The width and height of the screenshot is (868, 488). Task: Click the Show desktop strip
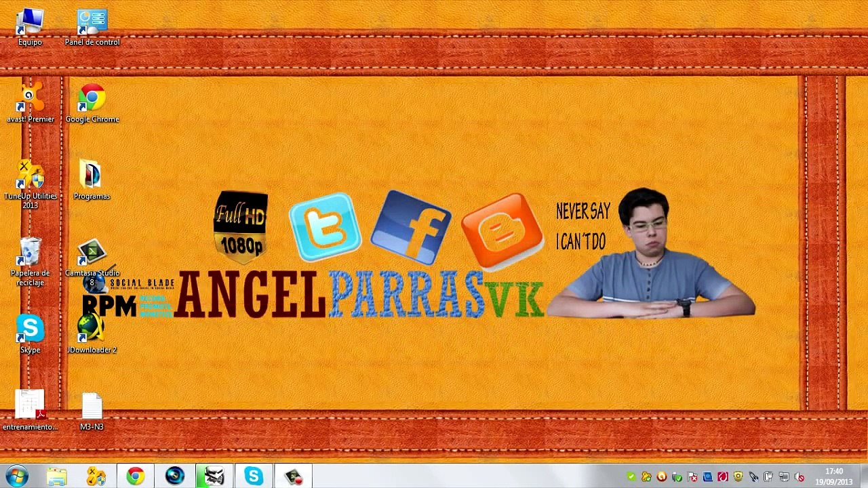(863, 476)
